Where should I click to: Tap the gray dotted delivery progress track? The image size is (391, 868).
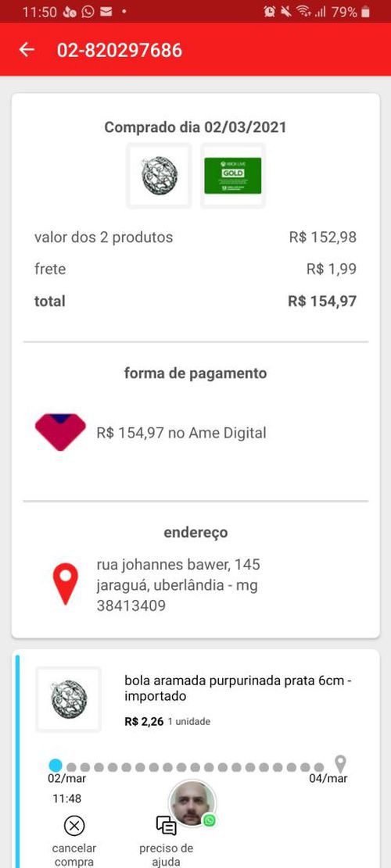[195, 767]
